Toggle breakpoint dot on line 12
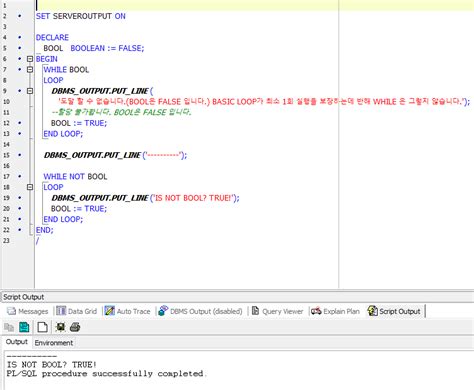Screen dimensions: 474x390 [20, 123]
